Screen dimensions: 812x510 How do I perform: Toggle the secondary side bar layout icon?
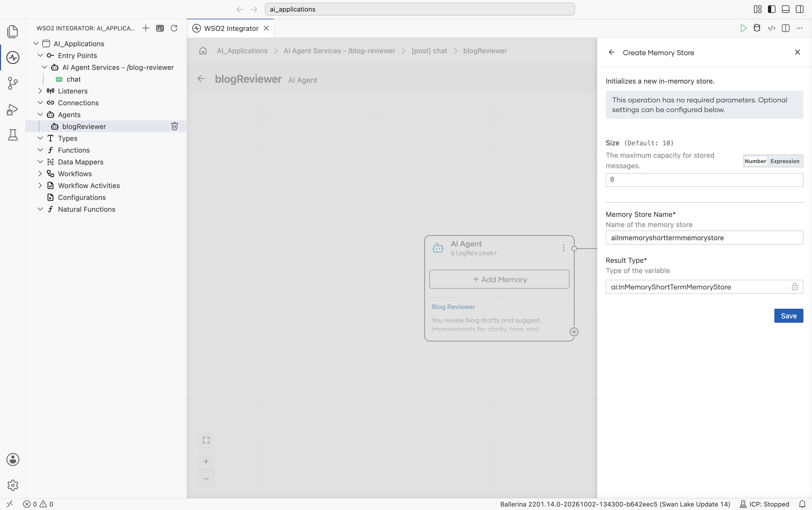coord(800,9)
